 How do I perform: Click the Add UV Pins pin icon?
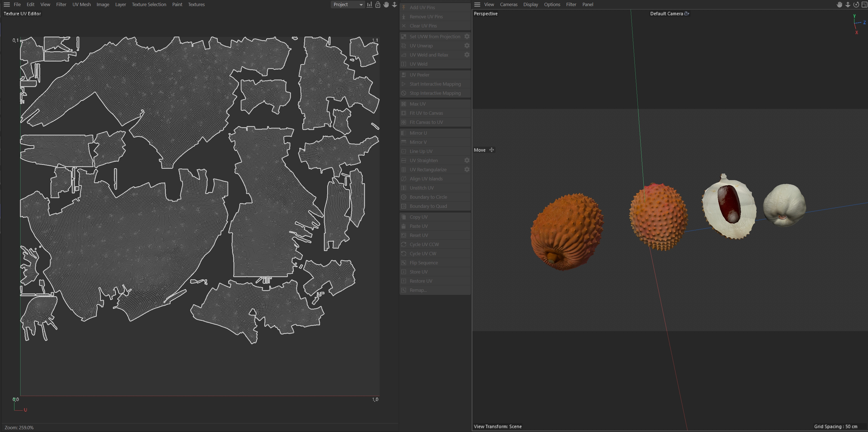tap(404, 7)
